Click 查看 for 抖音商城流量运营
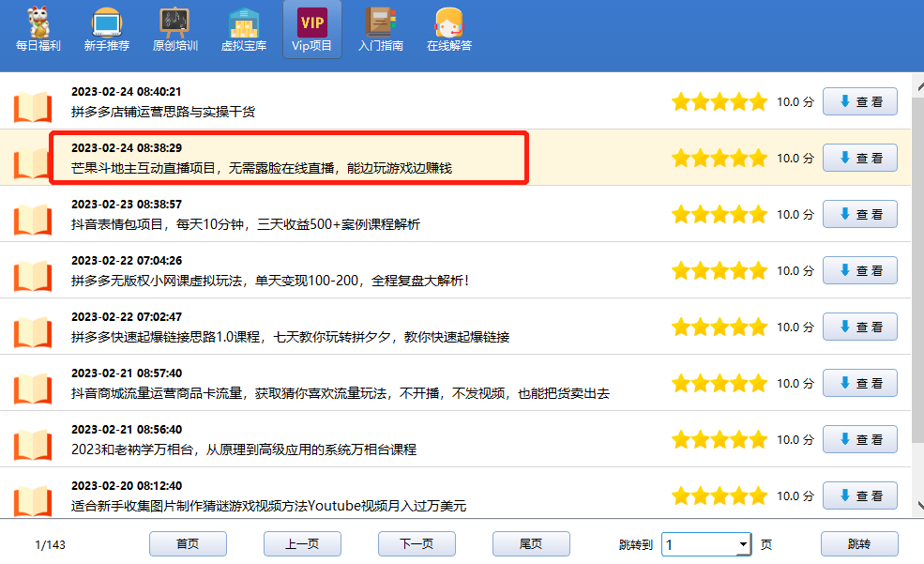This screenshot has height=564, width=924. [x=860, y=383]
